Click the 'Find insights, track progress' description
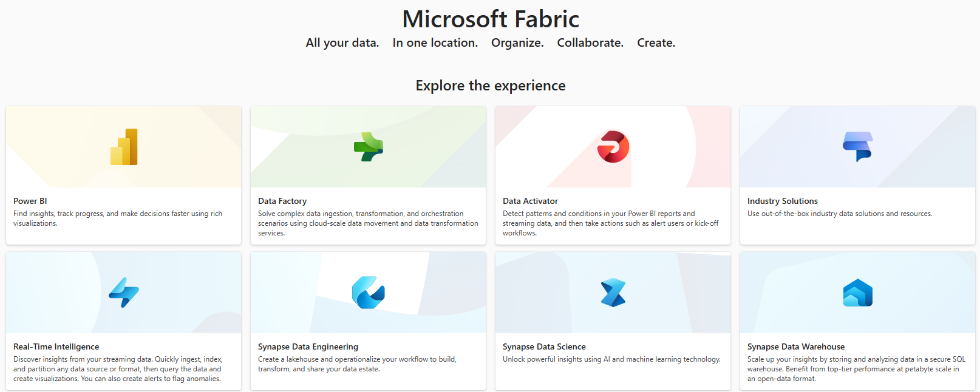Viewport: 980px width, 392px height. [x=118, y=218]
